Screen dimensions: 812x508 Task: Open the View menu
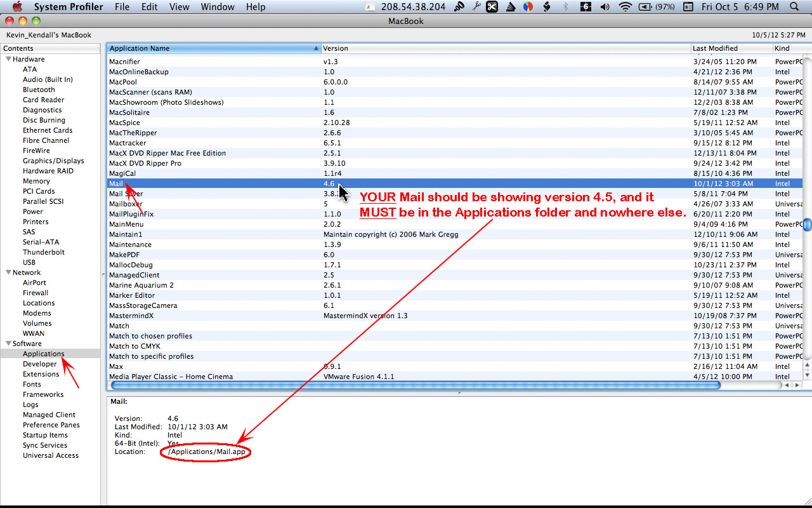click(180, 7)
